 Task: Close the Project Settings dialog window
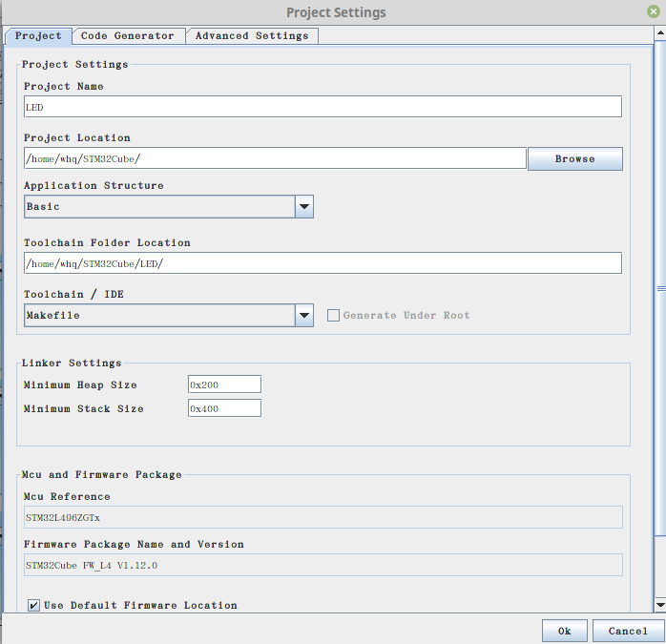click(653, 12)
